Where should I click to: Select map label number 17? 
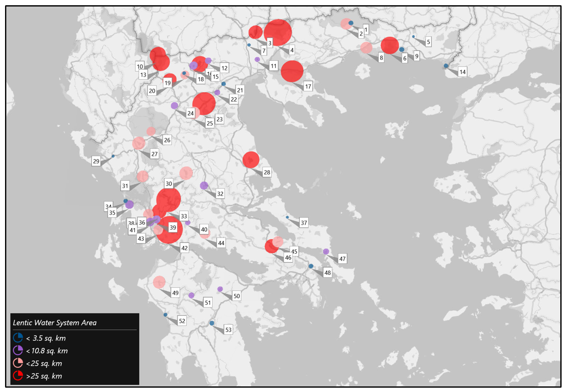click(x=308, y=86)
